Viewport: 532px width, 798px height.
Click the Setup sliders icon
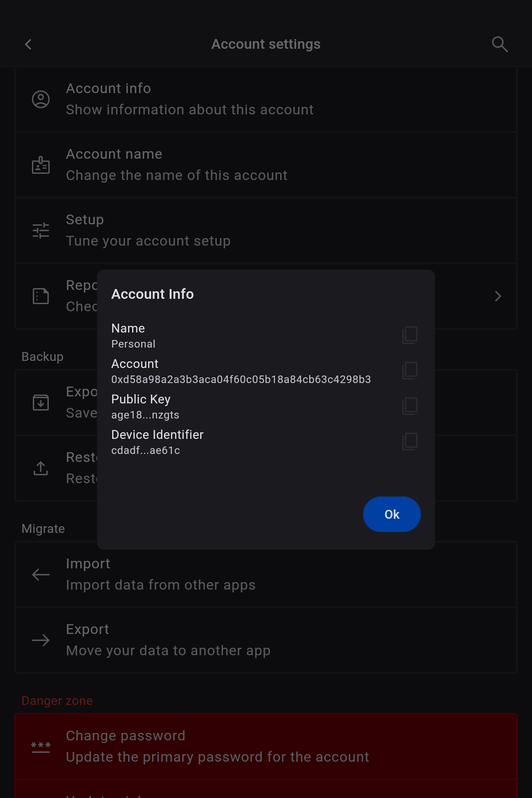[41, 231]
